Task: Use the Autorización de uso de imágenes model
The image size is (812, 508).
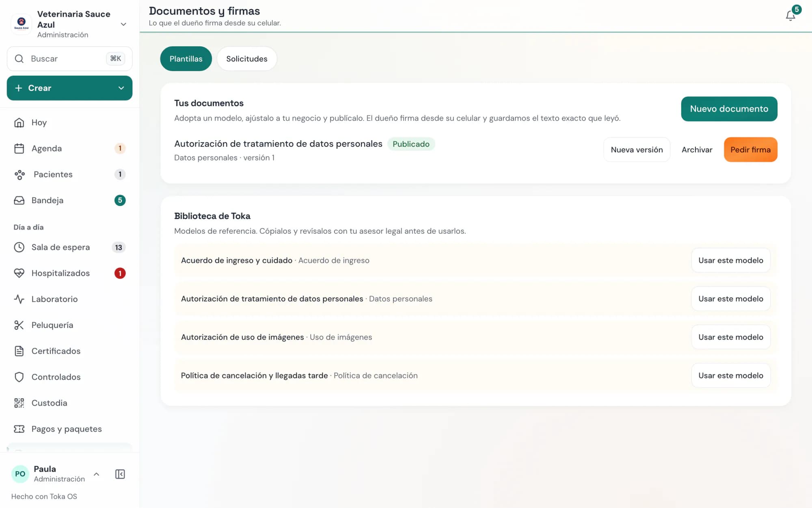Action: click(731, 337)
